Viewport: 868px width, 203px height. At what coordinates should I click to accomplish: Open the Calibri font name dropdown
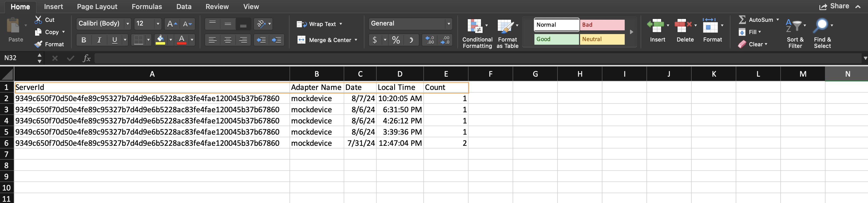128,24
